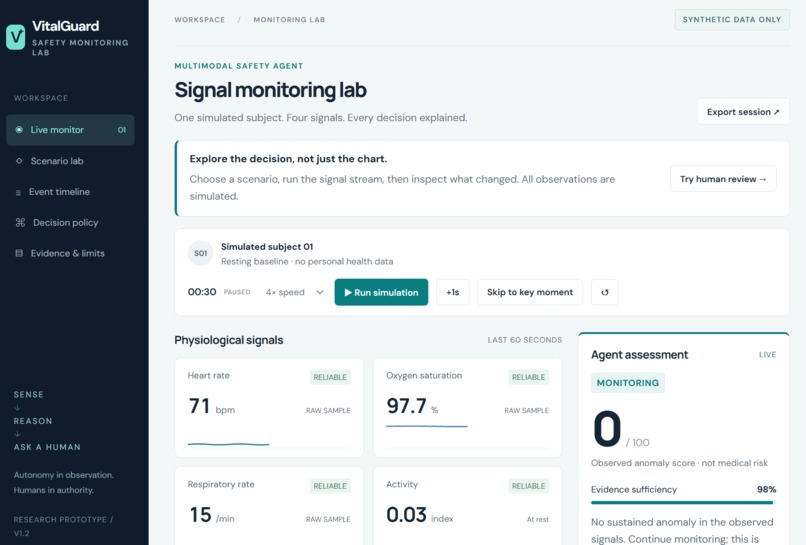Click the Heart rate RAW SAMPLE label
Viewport: 806px width, 545px height.
click(x=328, y=410)
